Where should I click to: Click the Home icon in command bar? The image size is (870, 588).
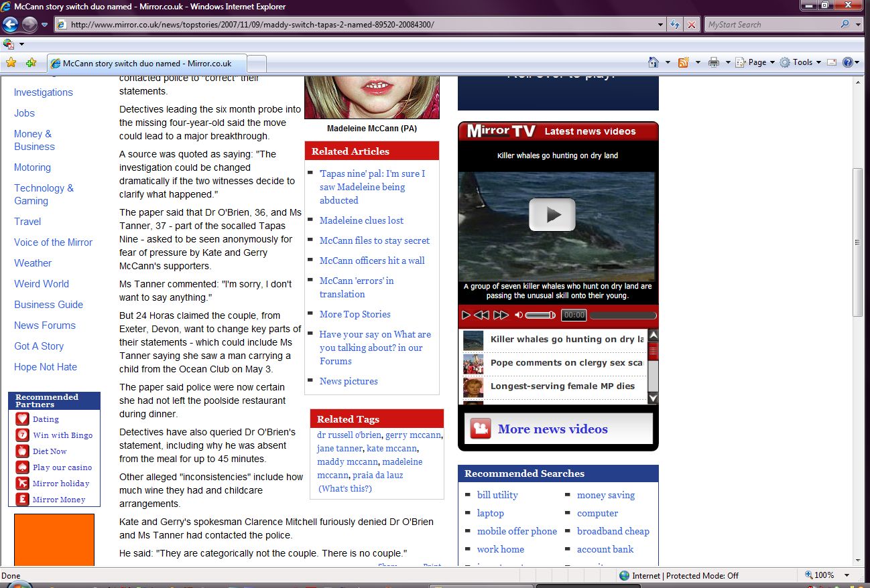pyautogui.click(x=654, y=62)
